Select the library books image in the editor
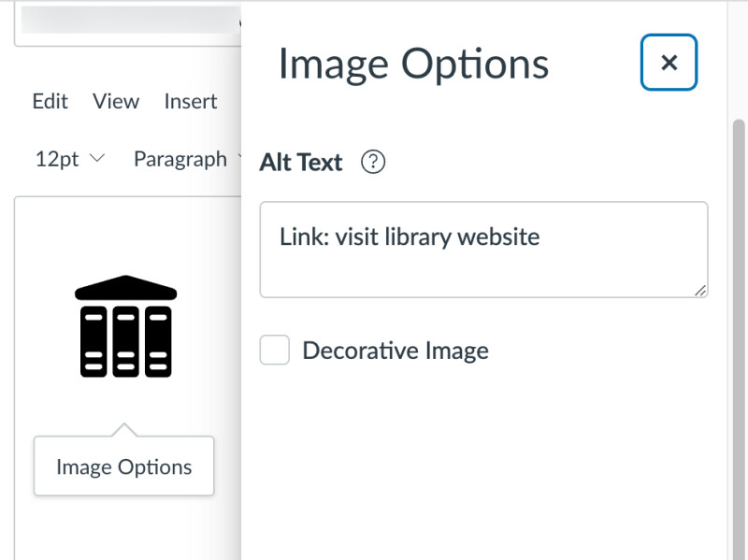The height and width of the screenshot is (560, 748). (x=125, y=327)
